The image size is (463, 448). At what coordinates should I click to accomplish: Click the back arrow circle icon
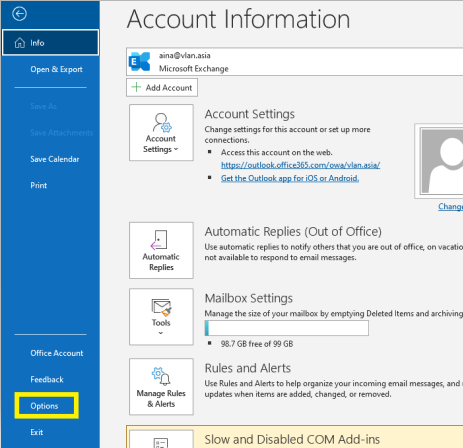coord(19,14)
